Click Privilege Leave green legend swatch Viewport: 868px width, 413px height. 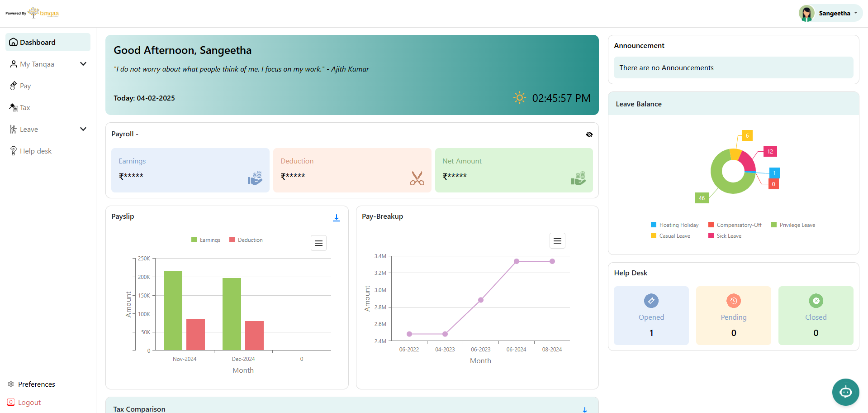(x=774, y=225)
